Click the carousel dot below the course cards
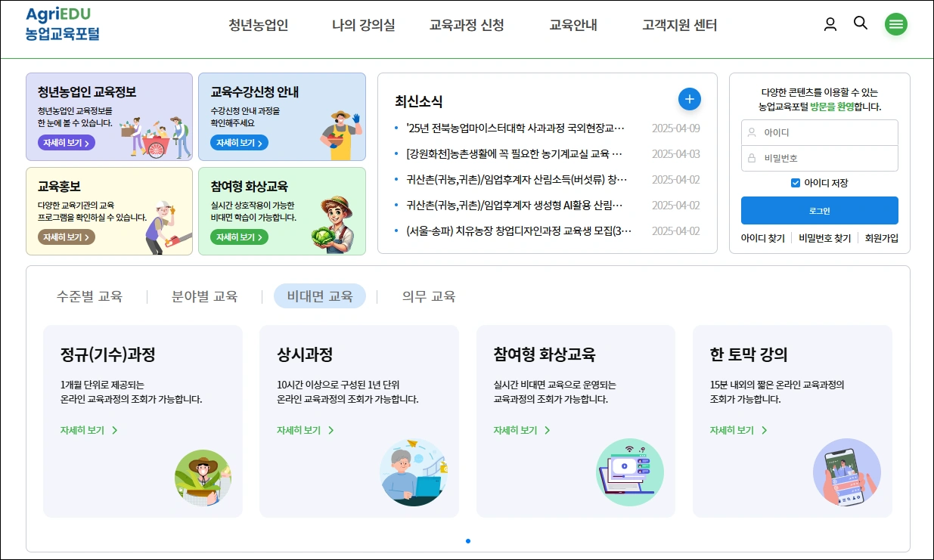The width and height of the screenshot is (934, 560). [468, 541]
